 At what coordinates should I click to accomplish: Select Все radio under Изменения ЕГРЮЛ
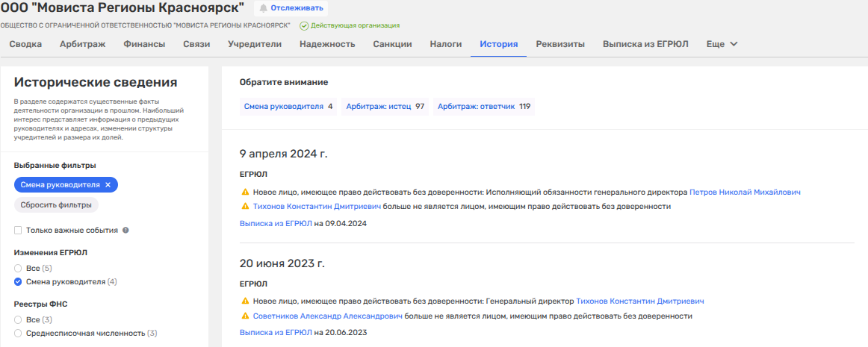18,267
